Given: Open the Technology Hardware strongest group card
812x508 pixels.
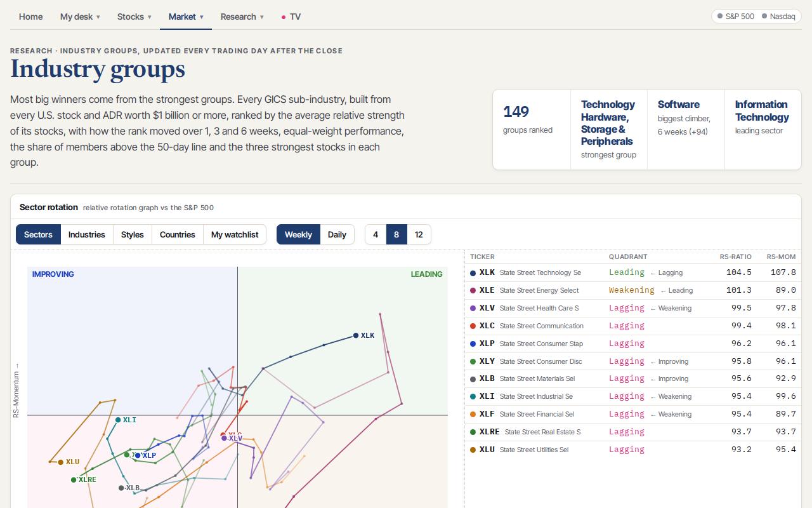Looking at the screenshot, I should click(608, 129).
